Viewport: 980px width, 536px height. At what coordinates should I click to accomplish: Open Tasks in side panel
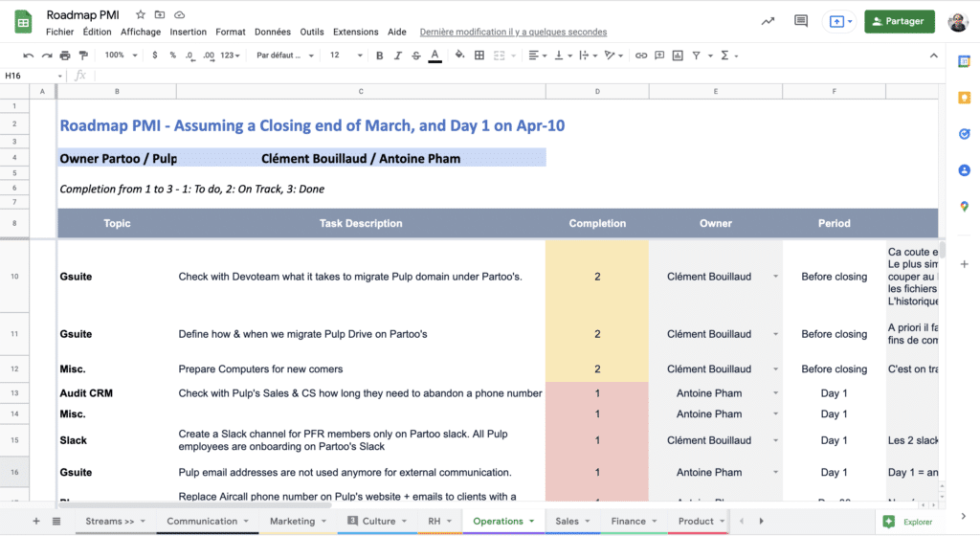point(965,134)
